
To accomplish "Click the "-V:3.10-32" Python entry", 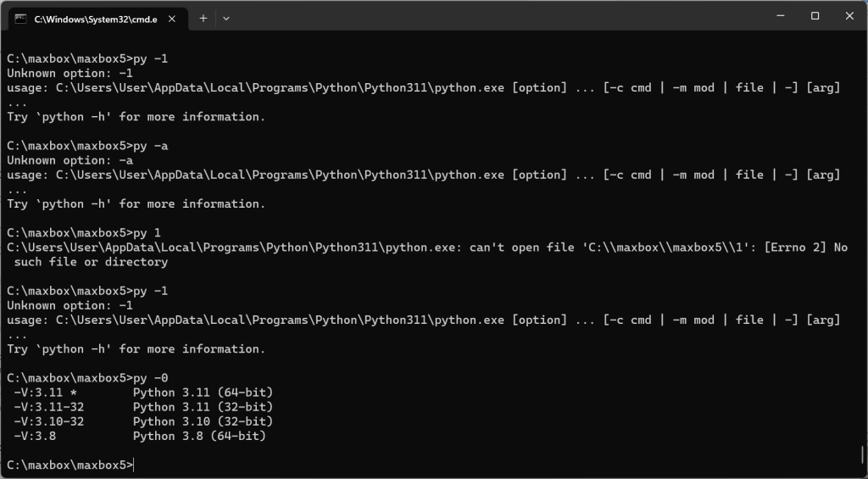I will click(49, 421).
